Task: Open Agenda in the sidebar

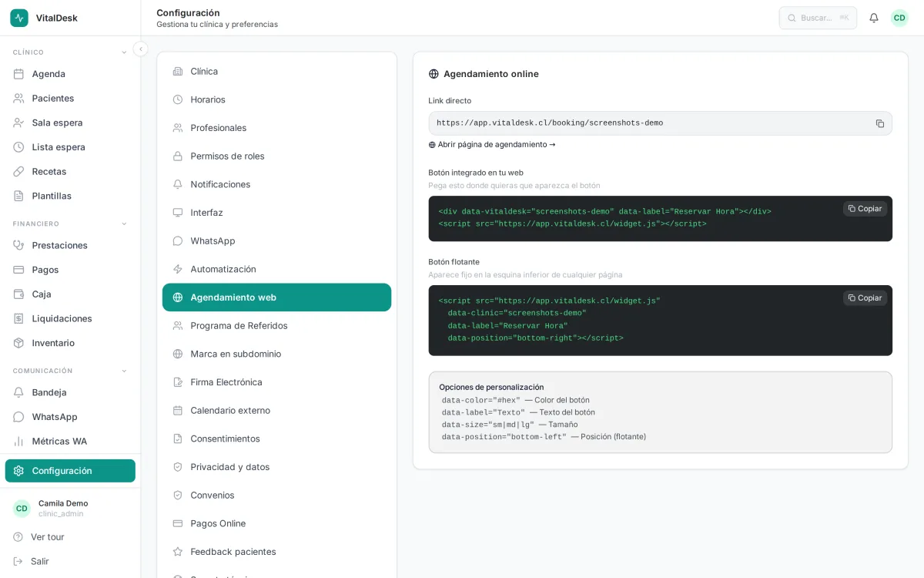Action: pos(70,74)
